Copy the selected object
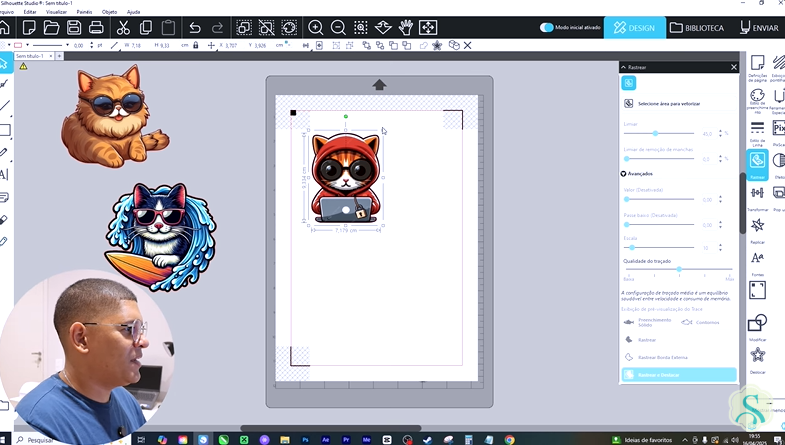 pos(146,28)
